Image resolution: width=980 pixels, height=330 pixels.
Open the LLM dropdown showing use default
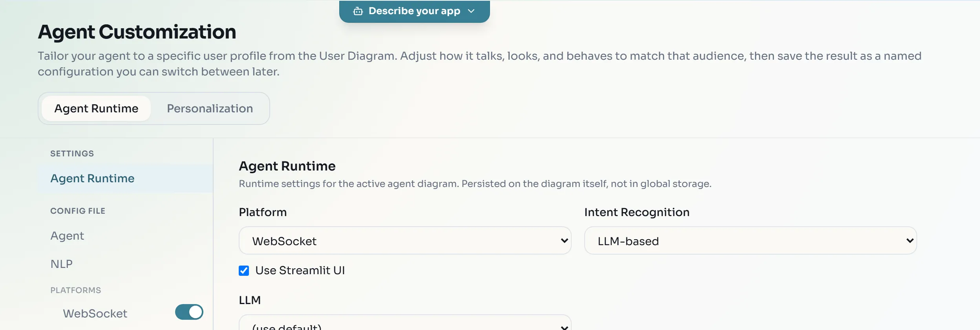pos(405,323)
